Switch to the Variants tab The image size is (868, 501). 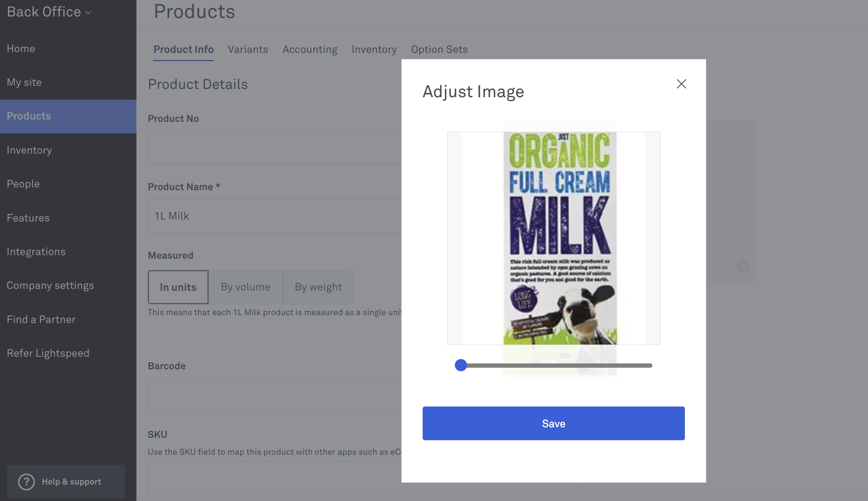248,49
